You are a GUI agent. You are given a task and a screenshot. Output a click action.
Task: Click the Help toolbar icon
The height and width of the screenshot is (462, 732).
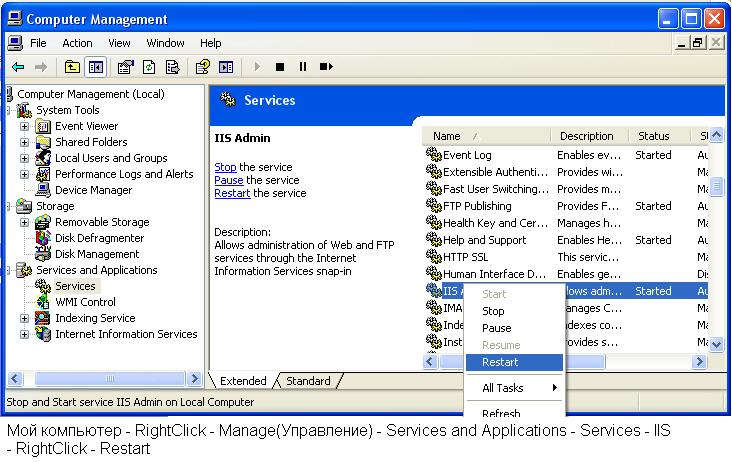tap(202, 67)
